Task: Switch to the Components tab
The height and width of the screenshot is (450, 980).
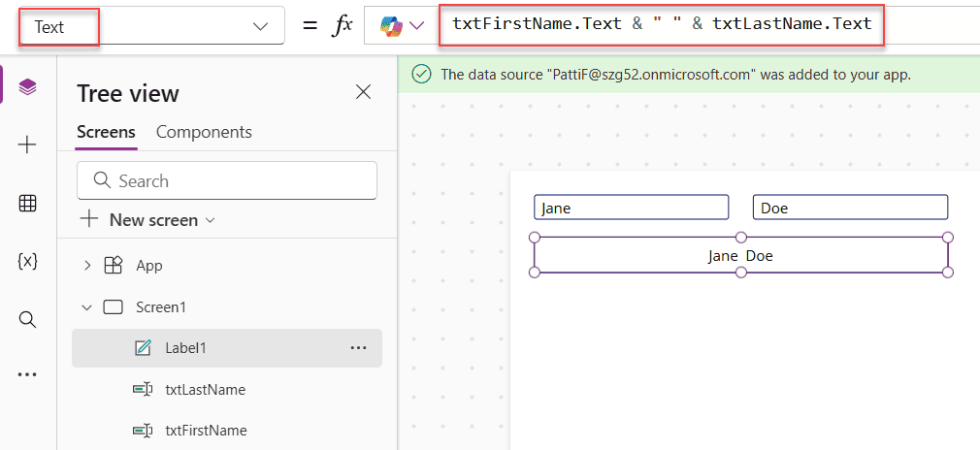Action: (204, 133)
